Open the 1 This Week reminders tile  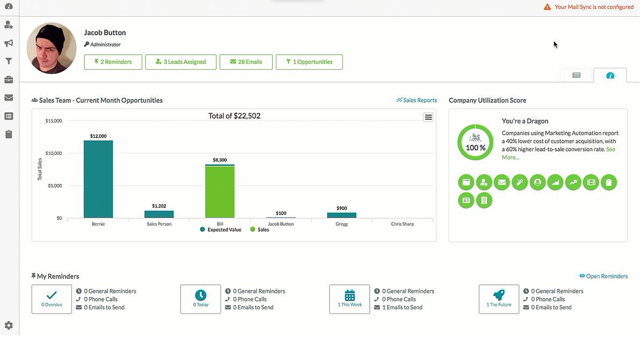pos(349,299)
